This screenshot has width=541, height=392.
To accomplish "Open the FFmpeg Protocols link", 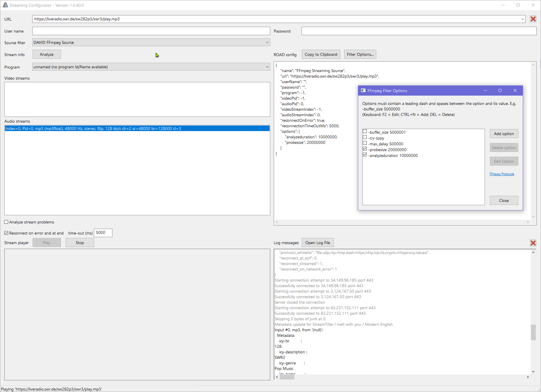I will tap(501, 174).
